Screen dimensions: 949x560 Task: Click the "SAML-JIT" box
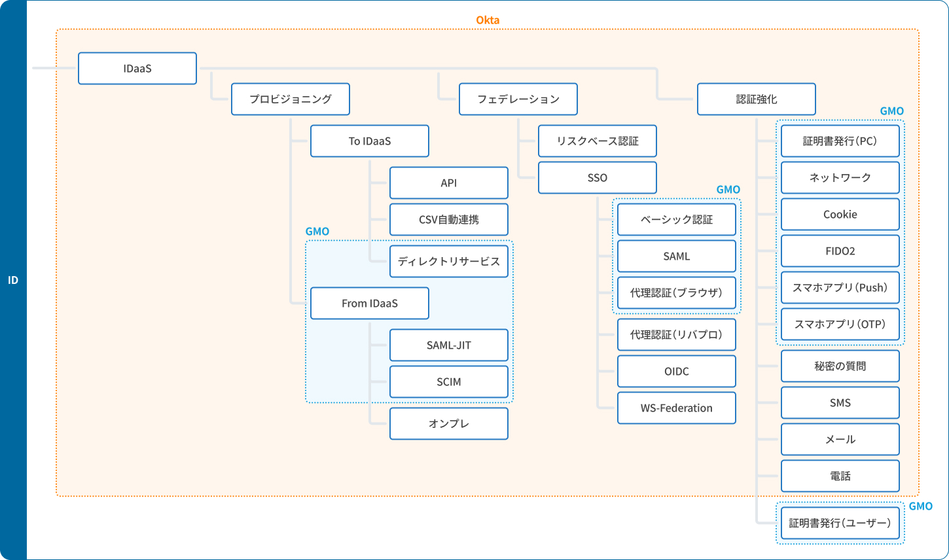[449, 345]
